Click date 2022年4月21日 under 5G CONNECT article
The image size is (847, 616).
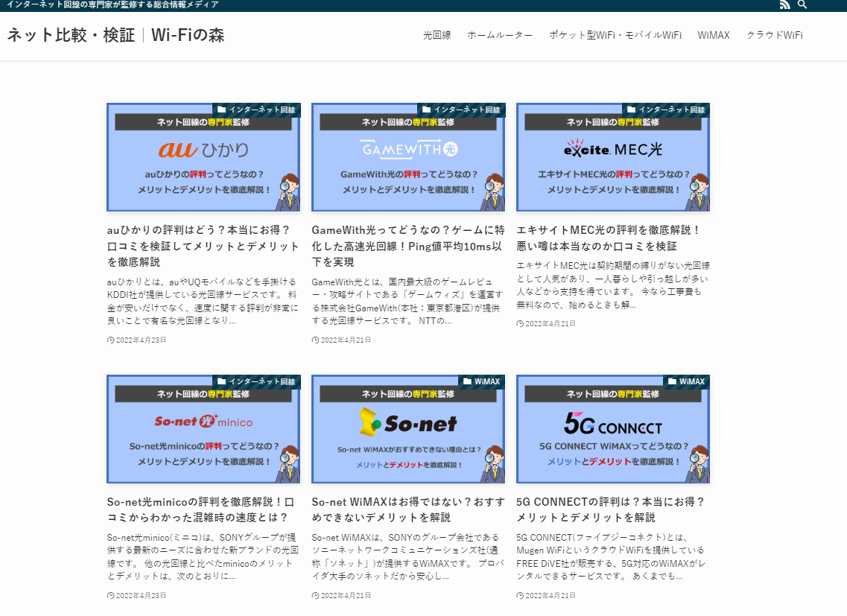[546, 595]
